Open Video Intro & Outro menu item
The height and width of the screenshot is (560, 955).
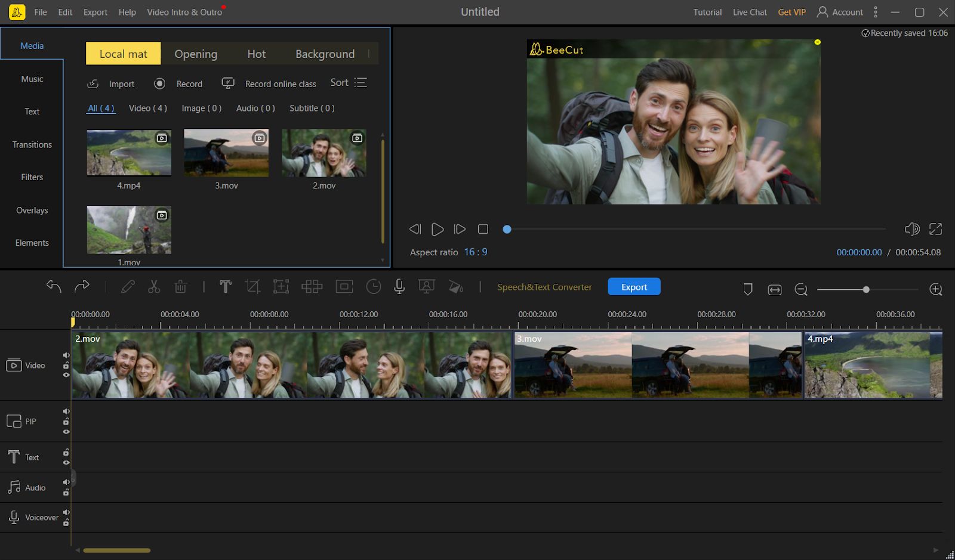pyautogui.click(x=184, y=12)
